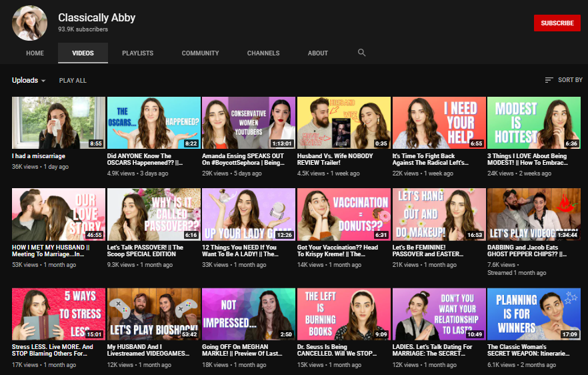Screen dimensions: 588x375
Task: Open 'It's Time To Fight Back' video title
Action: pos(431,159)
